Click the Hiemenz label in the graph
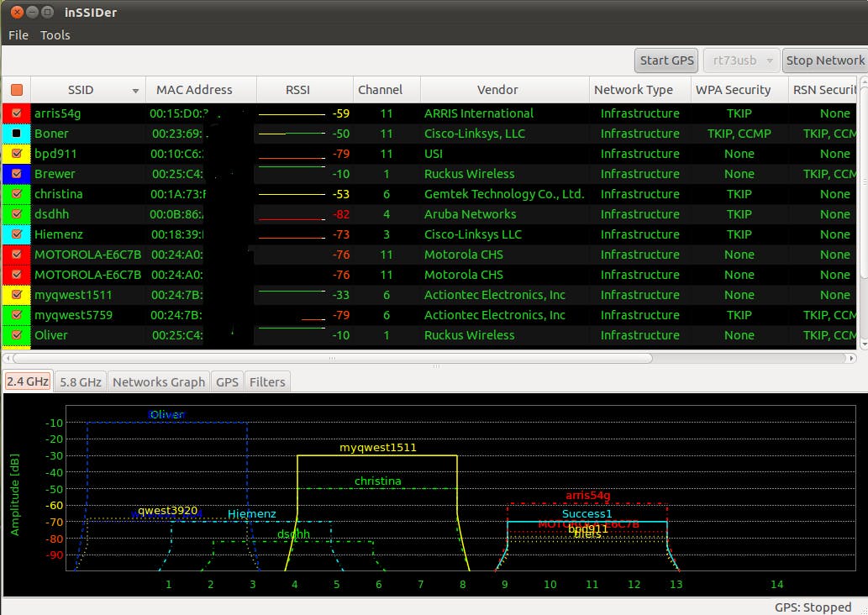 click(252, 513)
